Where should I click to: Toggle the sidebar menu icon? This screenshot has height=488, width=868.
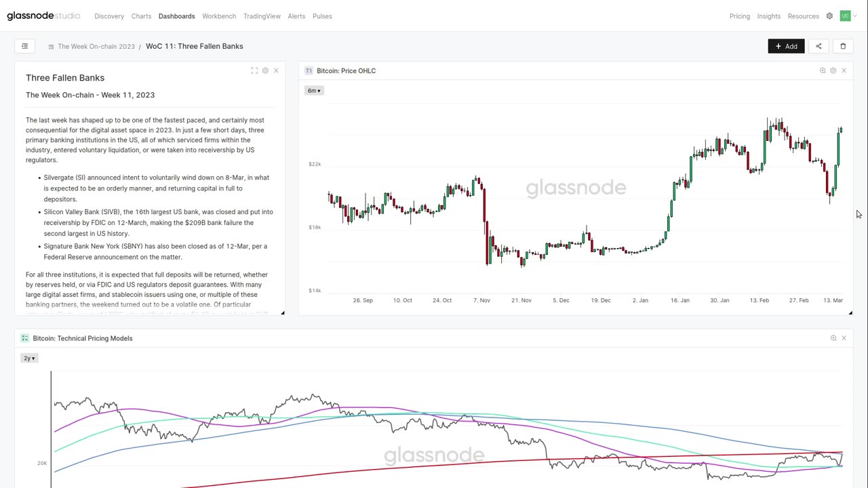click(x=24, y=46)
